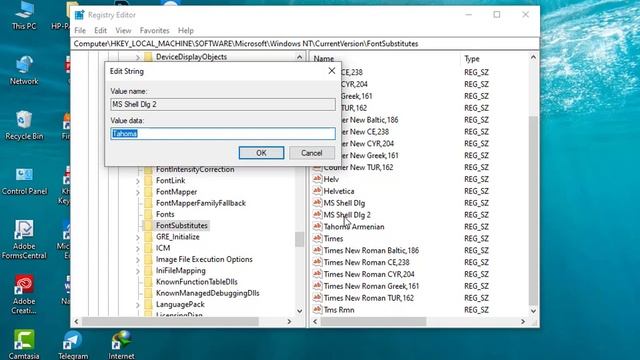
Task: Select the KnownFunctionTableDlls key
Action: pyautogui.click(x=197, y=282)
